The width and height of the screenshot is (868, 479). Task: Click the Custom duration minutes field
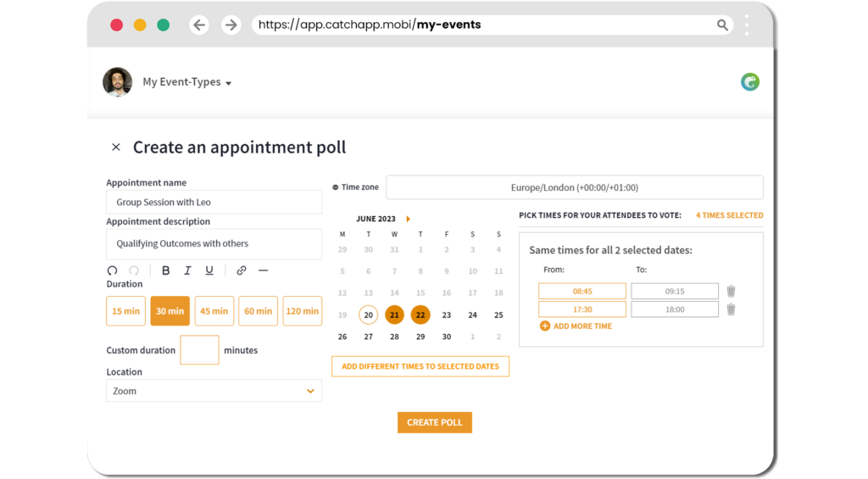199,350
